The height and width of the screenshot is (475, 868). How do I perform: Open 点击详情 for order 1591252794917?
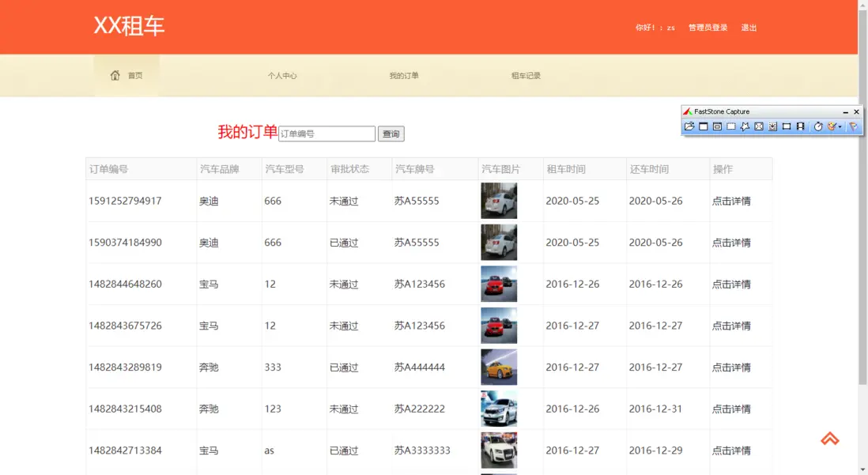coord(731,202)
